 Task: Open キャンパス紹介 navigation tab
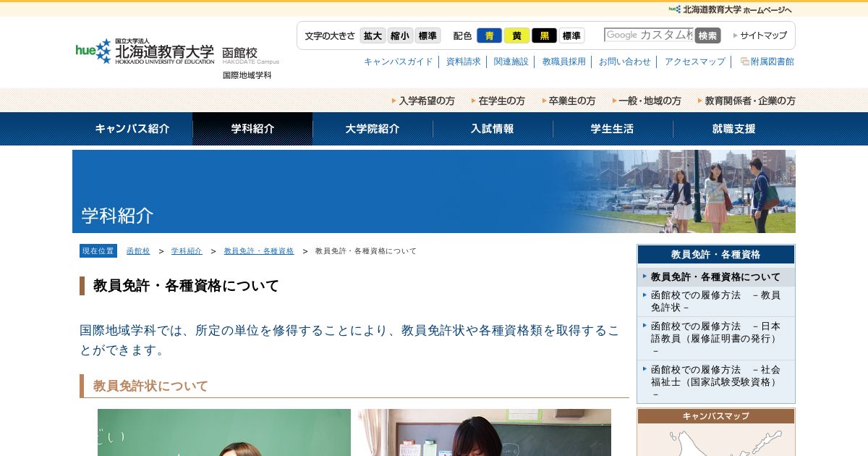tap(132, 129)
